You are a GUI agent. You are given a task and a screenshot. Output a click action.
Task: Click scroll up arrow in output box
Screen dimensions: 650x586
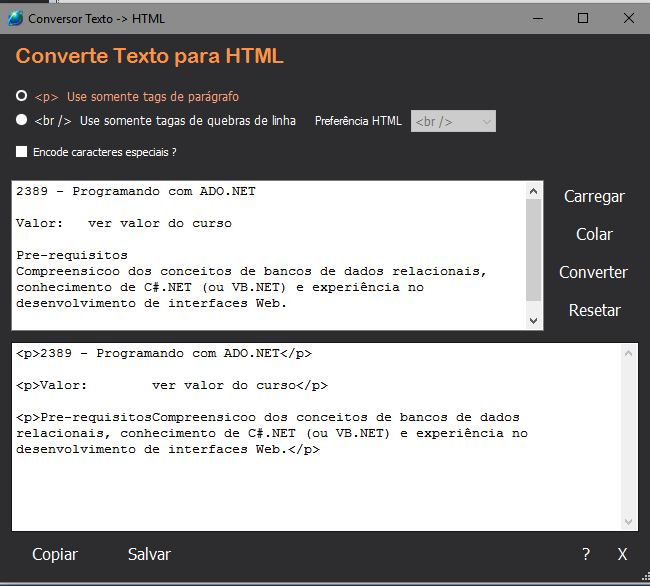tap(628, 354)
